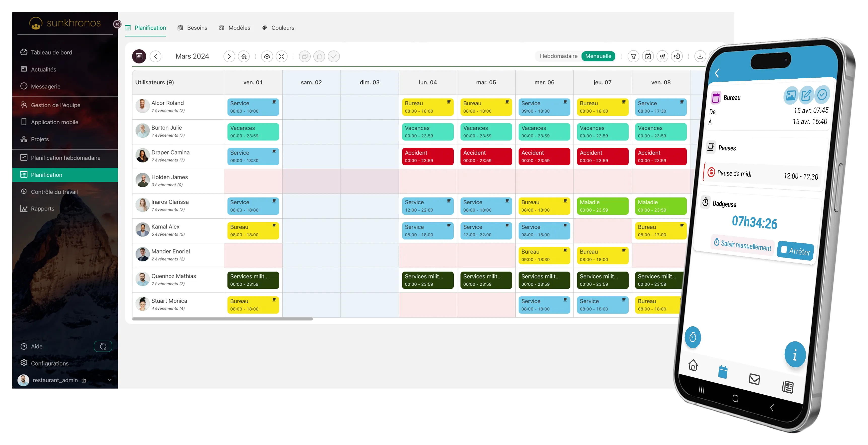Click the download export icon

(x=700, y=56)
